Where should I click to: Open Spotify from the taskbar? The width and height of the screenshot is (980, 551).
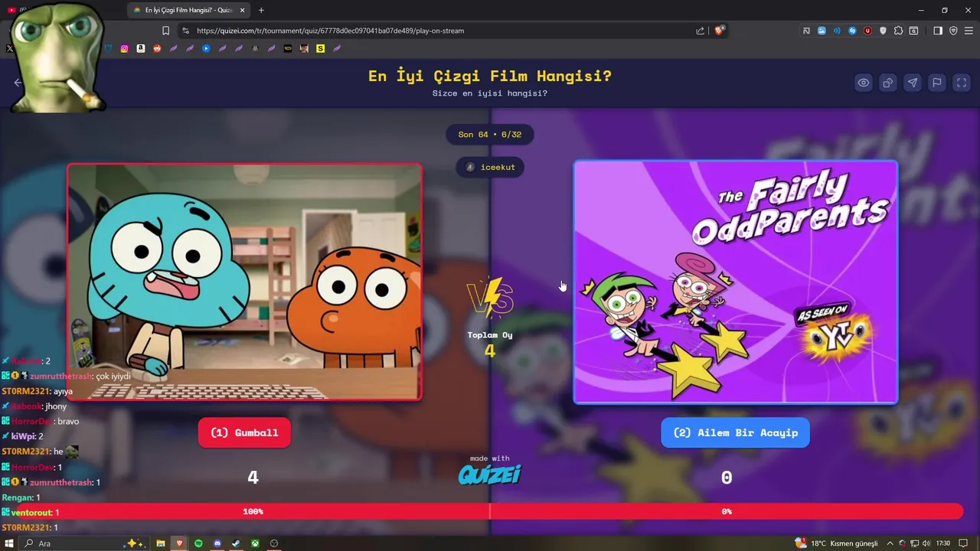pos(198,543)
